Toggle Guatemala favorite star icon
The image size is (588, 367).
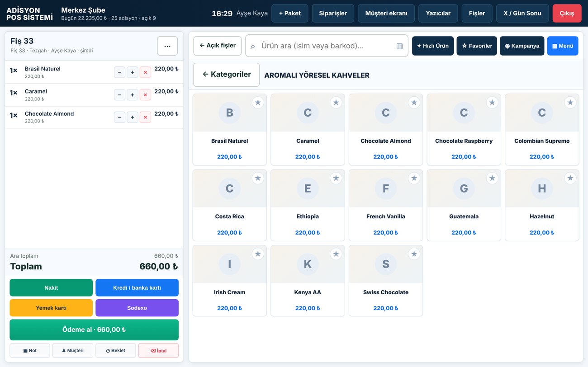click(x=492, y=178)
